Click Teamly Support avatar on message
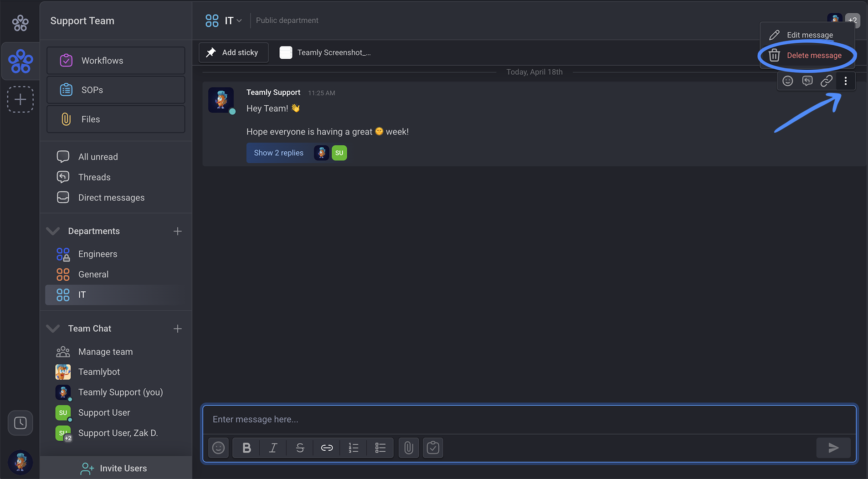The width and height of the screenshot is (868, 479). pyautogui.click(x=221, y=100)
